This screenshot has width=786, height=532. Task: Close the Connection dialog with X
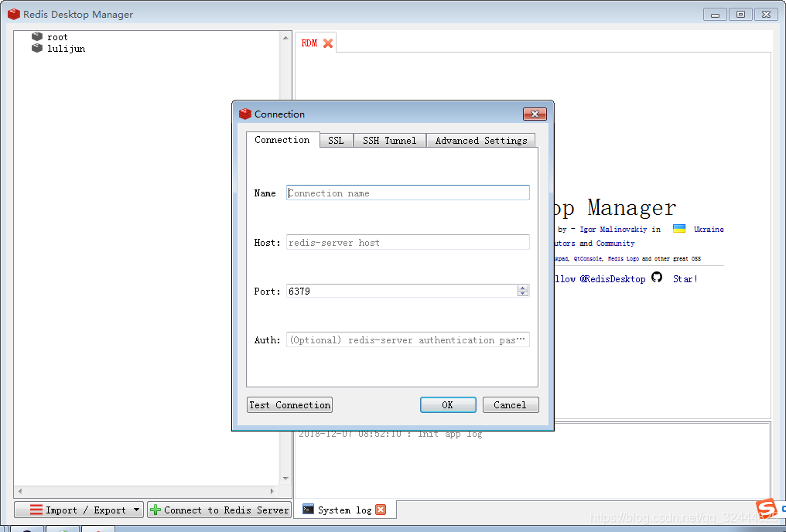click(x=535, y=114)
